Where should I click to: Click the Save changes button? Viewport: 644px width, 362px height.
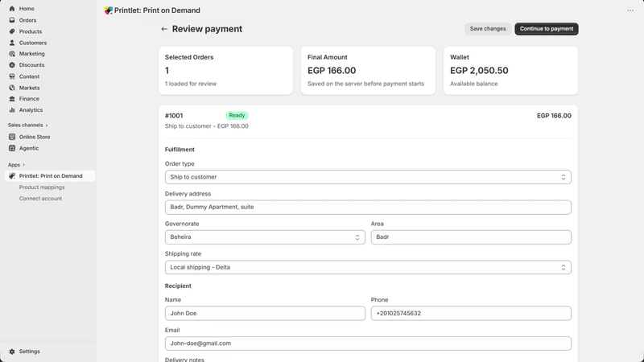(488, 29)
